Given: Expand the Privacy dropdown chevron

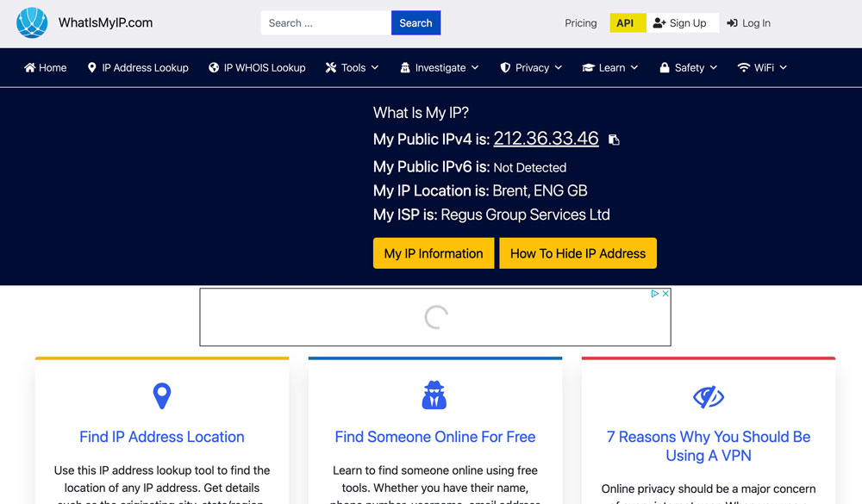Looking at the screenshot, I should 559,67.
